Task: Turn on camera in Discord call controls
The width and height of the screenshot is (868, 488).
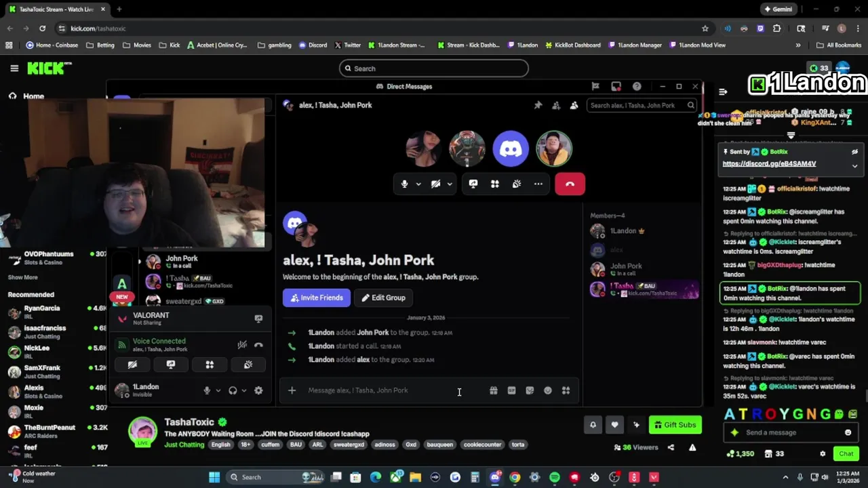Action: 436,184
